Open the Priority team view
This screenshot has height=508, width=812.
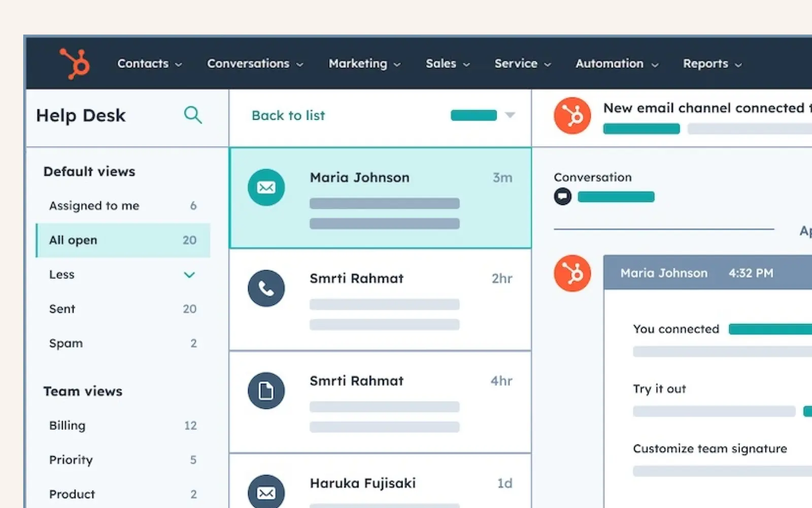(123, 460)
